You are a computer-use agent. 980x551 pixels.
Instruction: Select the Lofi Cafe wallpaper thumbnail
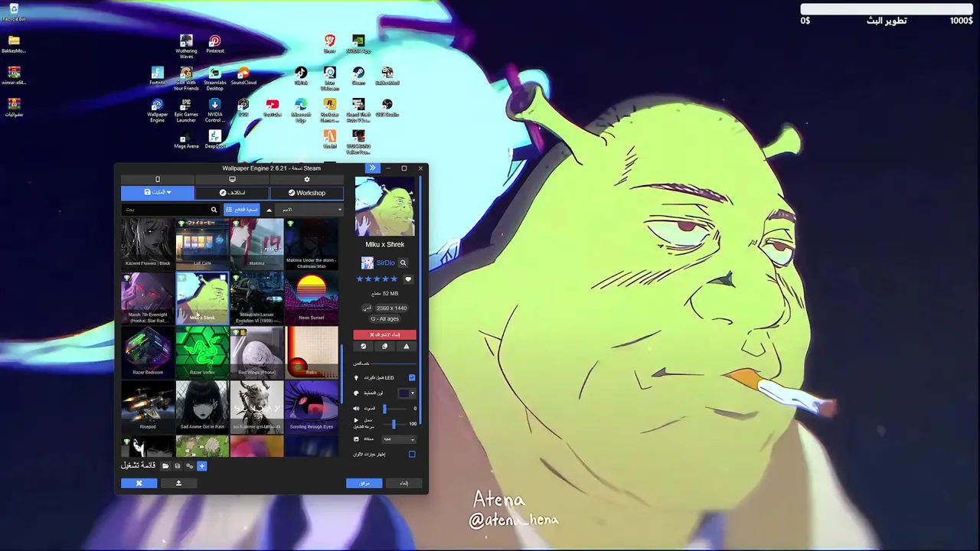coord(202,243)
